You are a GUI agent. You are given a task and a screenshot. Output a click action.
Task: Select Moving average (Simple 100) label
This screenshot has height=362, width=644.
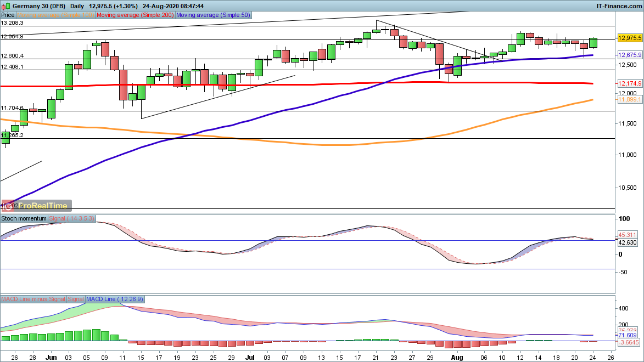(56, 16)
